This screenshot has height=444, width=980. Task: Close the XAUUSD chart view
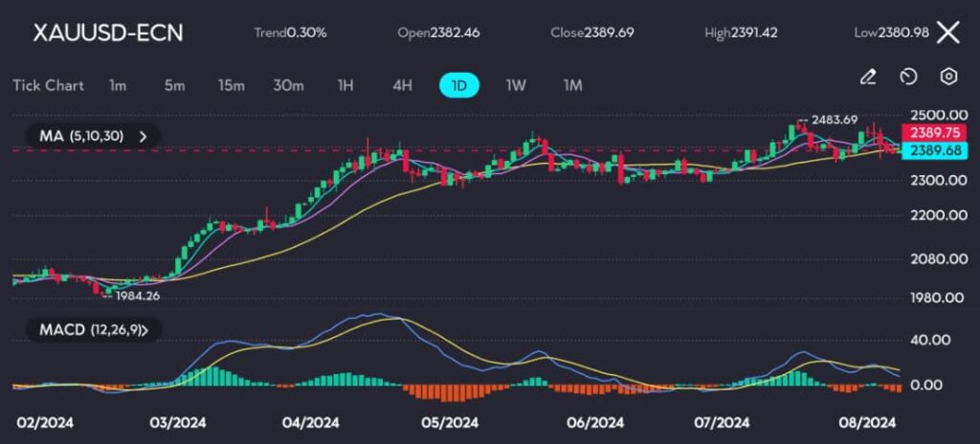[947, 33]
